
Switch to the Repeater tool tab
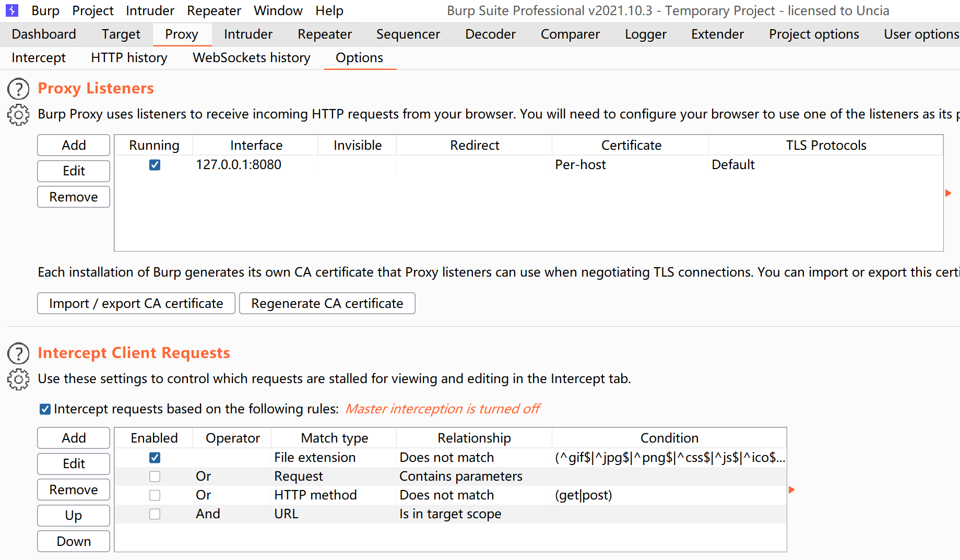coord(325,34)
